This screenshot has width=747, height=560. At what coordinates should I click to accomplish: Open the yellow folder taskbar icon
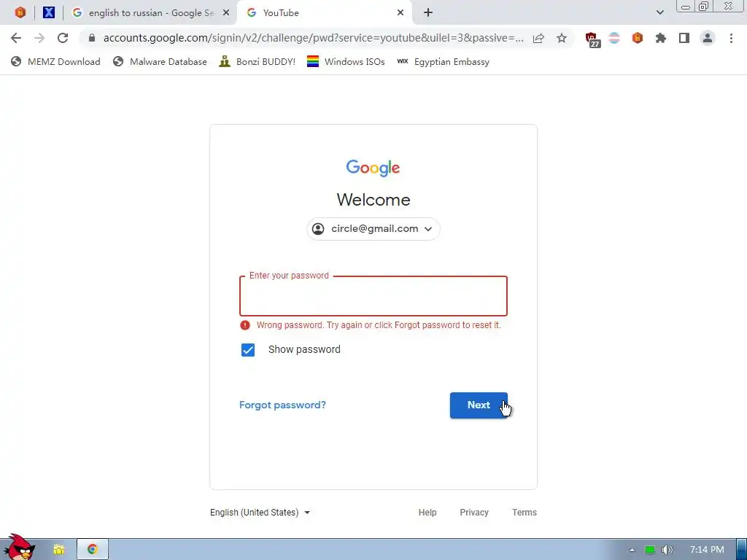tap(58, 550)
